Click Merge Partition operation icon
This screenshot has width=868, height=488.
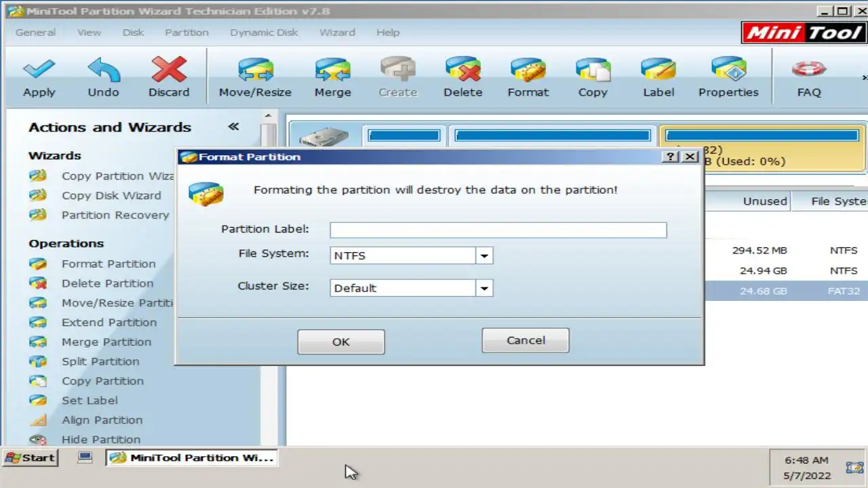click(x=38, y=342)
